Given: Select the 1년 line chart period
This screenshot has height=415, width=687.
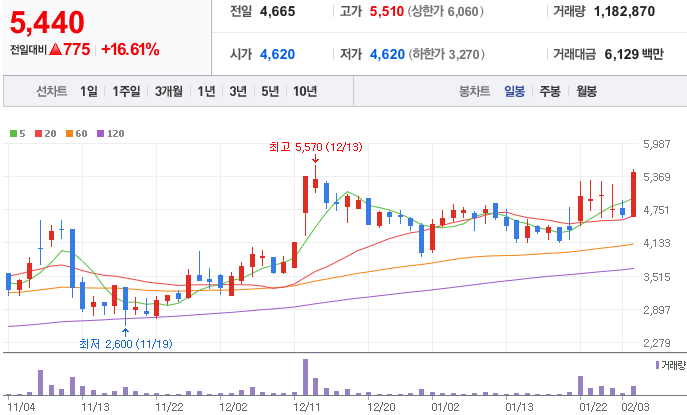Looking at the screenshot, I should [x=206, y=91].
